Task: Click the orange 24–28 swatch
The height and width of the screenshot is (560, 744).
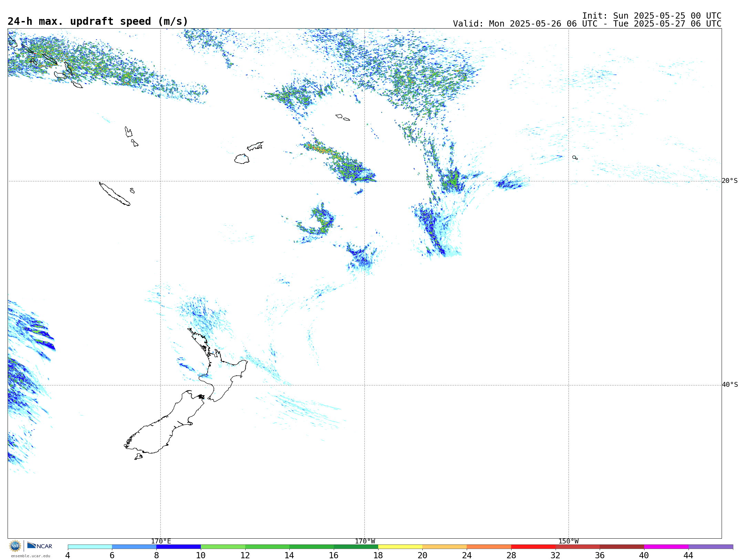Action: point(489,547)
